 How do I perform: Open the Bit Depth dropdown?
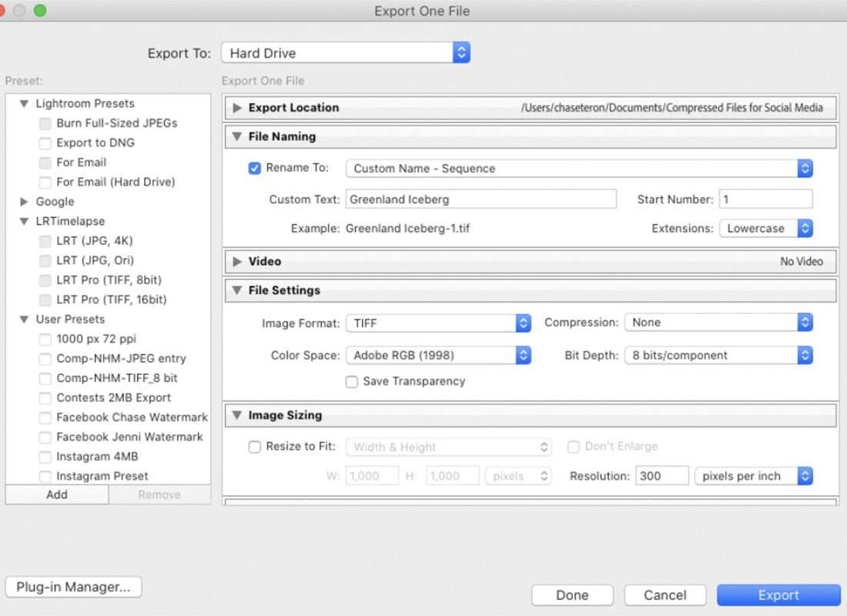click(718, 356)
